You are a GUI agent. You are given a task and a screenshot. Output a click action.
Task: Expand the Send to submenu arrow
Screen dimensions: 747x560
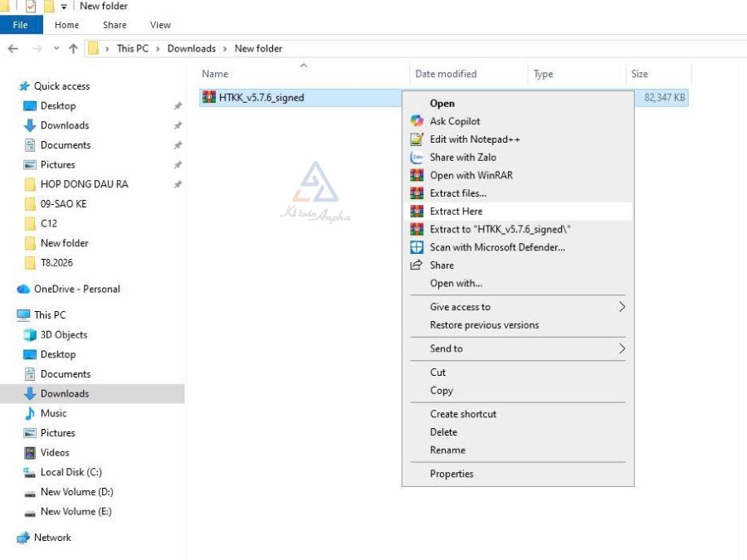coord(622,348)
